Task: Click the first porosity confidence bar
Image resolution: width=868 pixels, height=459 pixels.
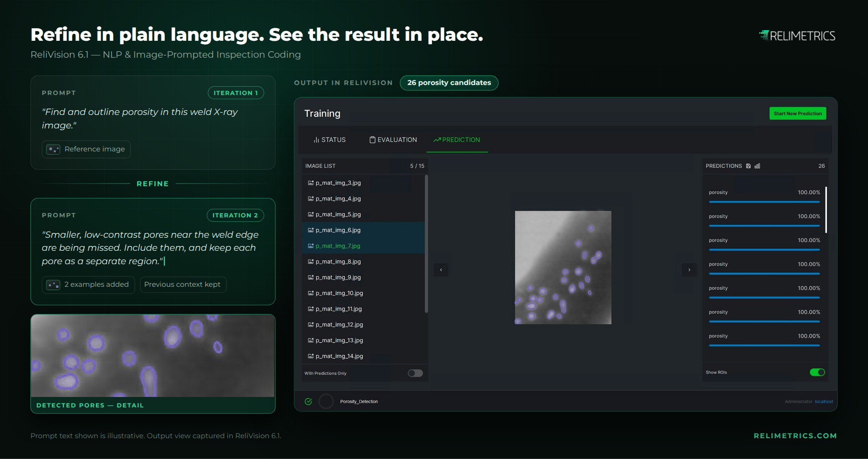Action: coord(764,202)
